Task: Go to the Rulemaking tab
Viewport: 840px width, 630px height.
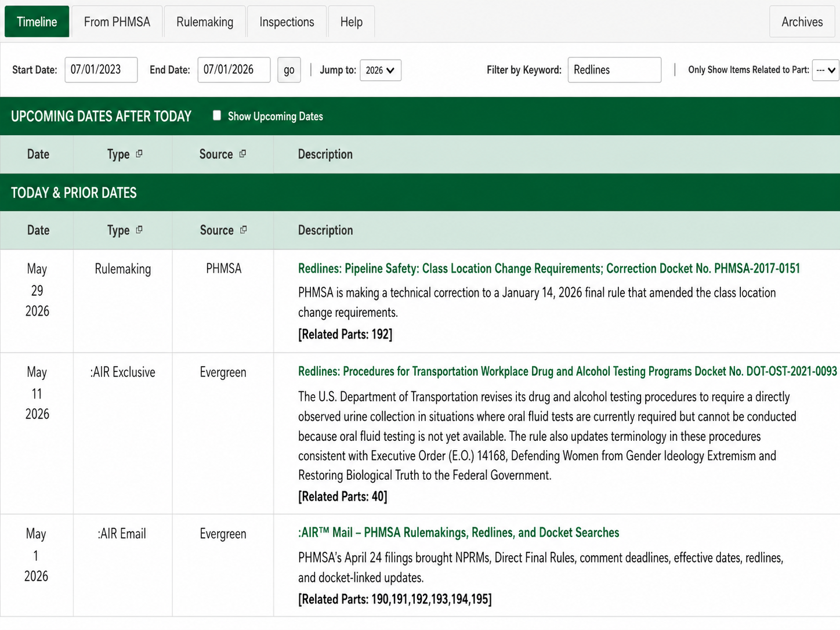Action: click(x=205, y=21)
